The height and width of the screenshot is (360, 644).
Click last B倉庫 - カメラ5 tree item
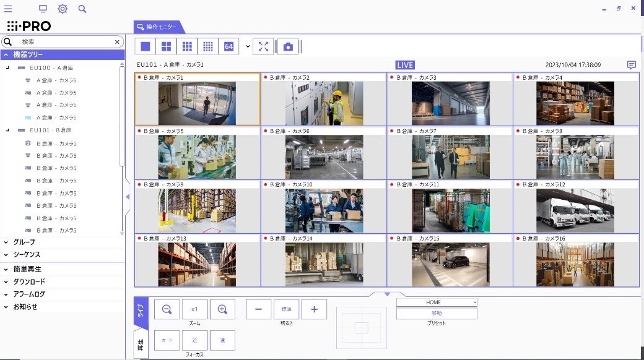point(56,230)
